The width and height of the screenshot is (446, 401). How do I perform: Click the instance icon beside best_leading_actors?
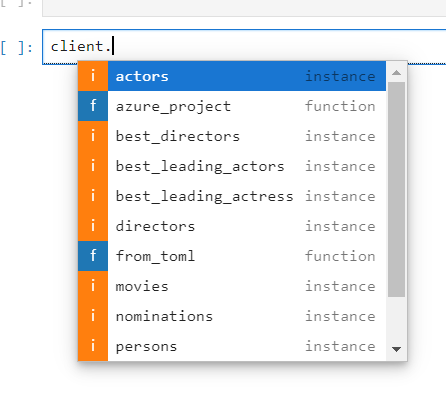93,166
